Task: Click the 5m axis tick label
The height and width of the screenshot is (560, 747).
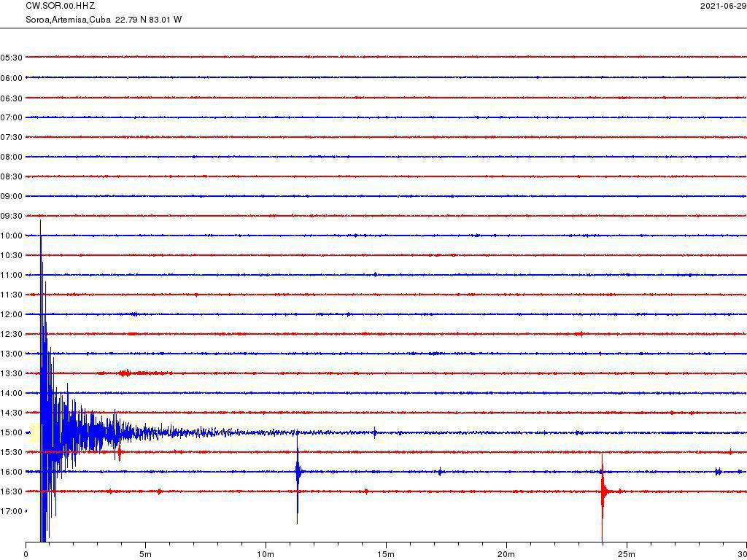Action: tap(146, 554)
